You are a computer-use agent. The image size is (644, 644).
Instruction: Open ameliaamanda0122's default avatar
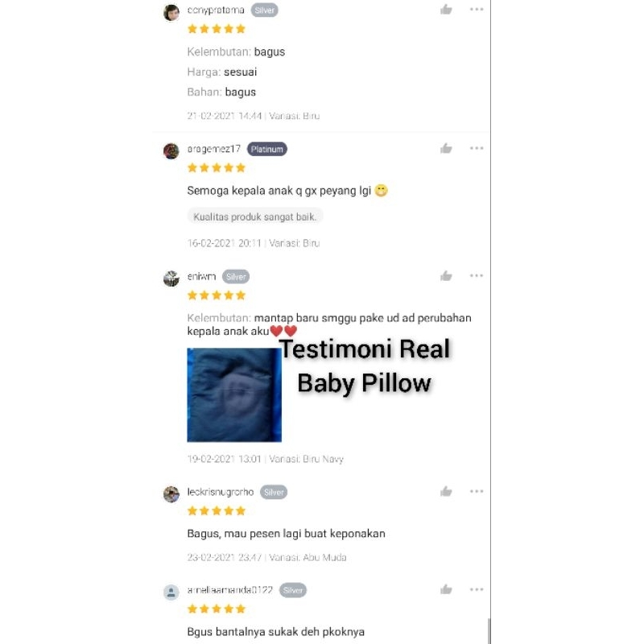point(171,592)
